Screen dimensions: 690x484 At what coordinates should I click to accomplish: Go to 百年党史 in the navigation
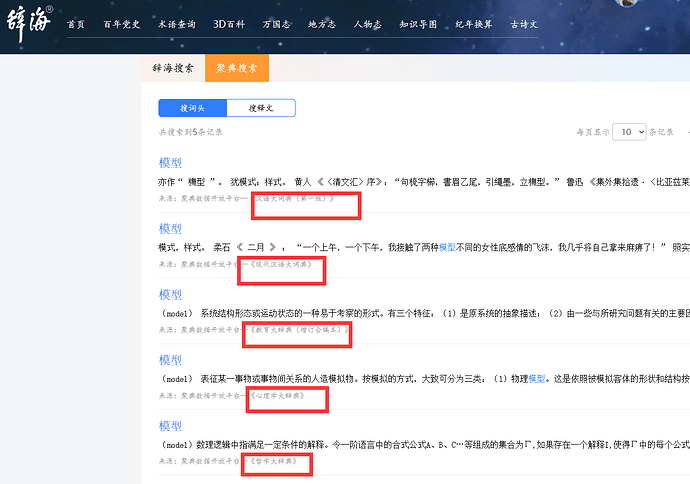pyautogui.click(x=123, y=22)
